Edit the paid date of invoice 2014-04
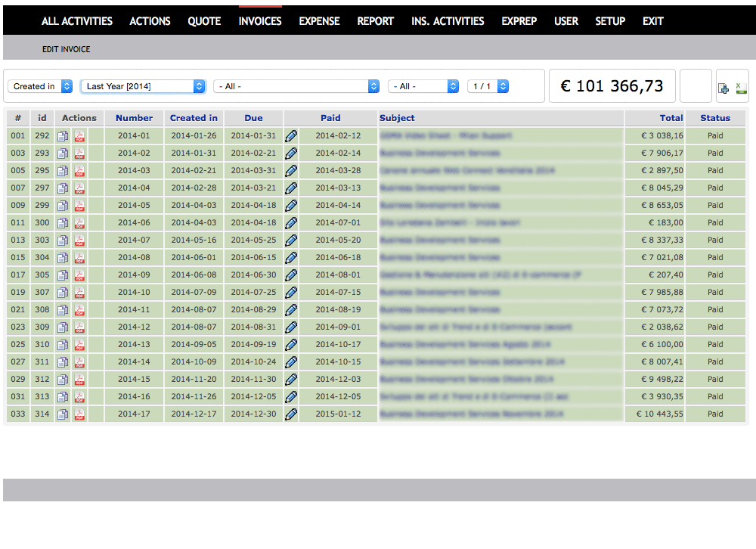The height and width of the screenshot is (549, 756). [291, 188]
